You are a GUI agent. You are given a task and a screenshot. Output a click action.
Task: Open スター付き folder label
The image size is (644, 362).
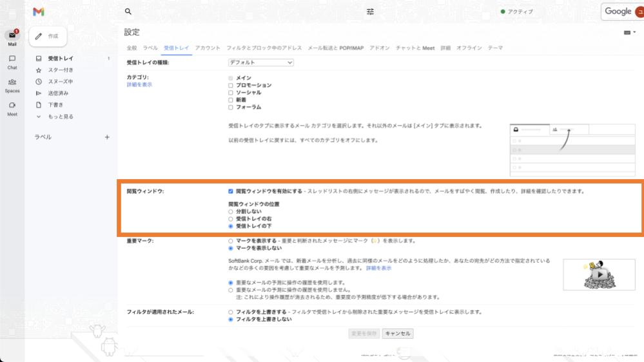point(61,70)
